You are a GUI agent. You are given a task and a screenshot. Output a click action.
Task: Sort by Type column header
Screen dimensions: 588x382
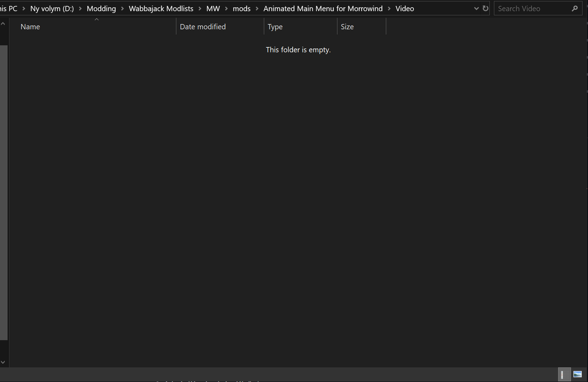tap(300, 27)
